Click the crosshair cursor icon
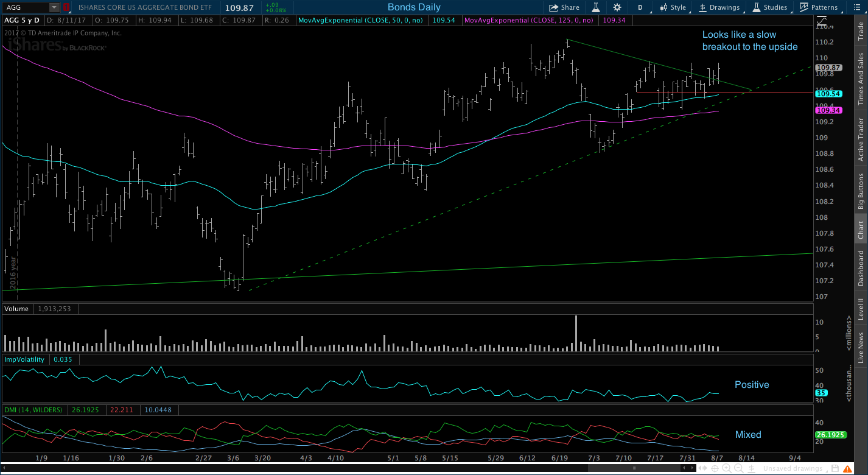 (715, 468)
